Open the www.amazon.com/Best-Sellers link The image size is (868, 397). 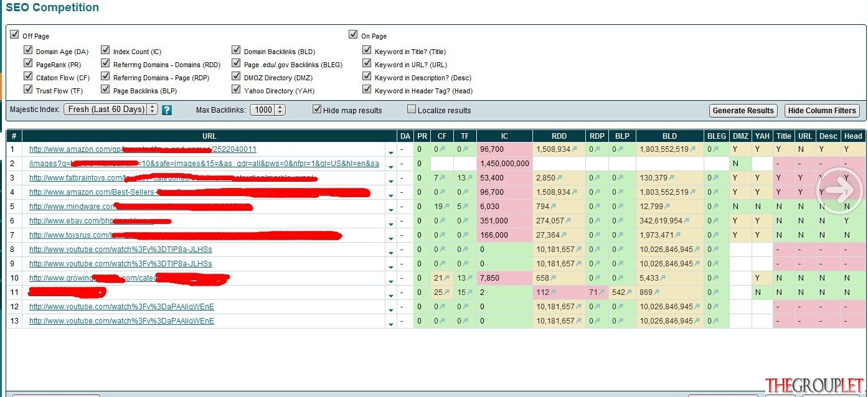pyautogui.click(x=199, y=192)
